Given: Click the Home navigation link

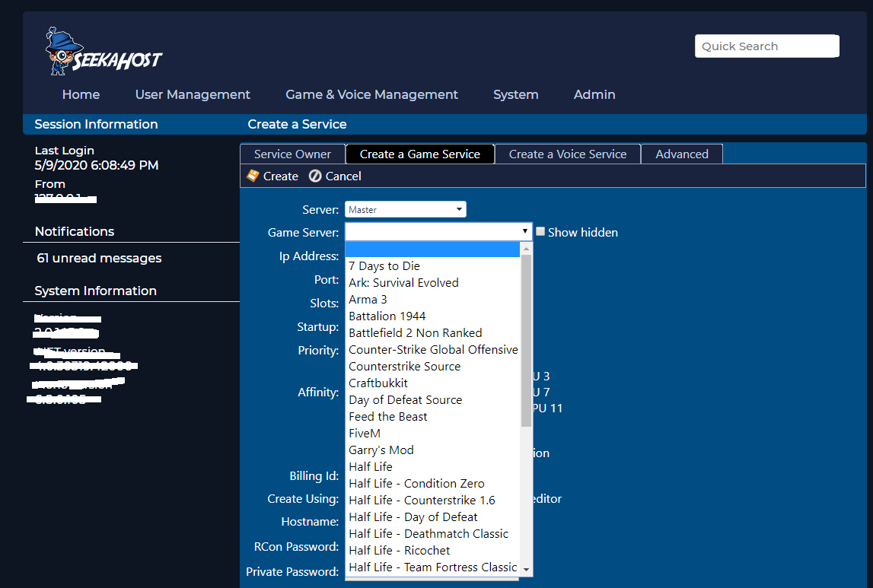Looking at the screenshot, I should [81, 94].
